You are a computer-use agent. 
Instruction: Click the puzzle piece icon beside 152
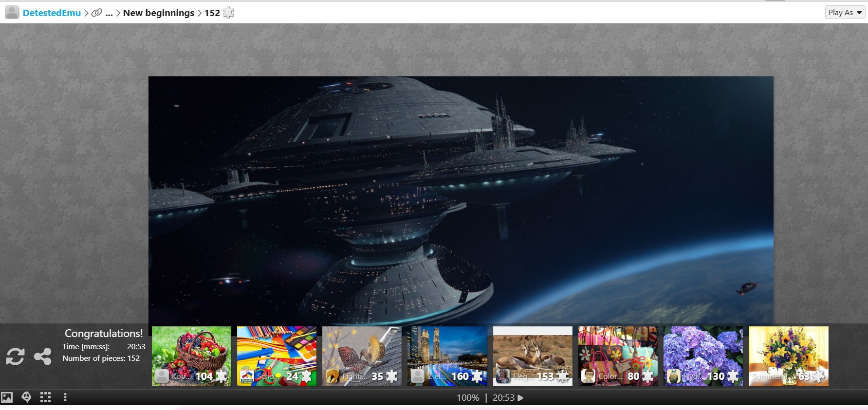tap(228, 13)
